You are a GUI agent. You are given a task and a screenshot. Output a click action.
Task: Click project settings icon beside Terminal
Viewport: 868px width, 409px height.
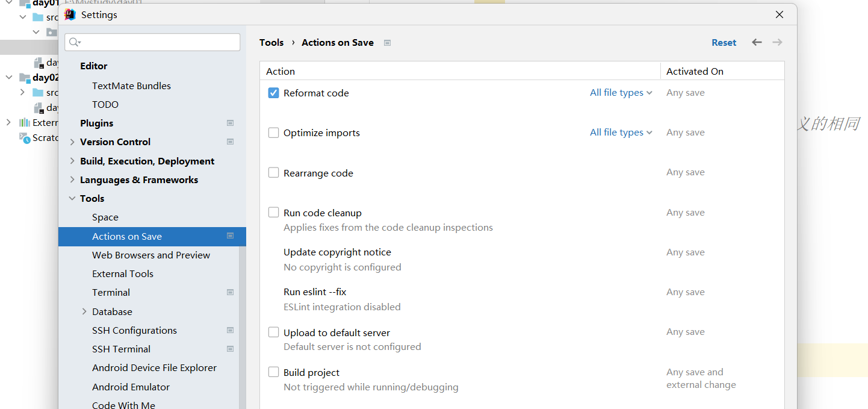click(230, 292)
